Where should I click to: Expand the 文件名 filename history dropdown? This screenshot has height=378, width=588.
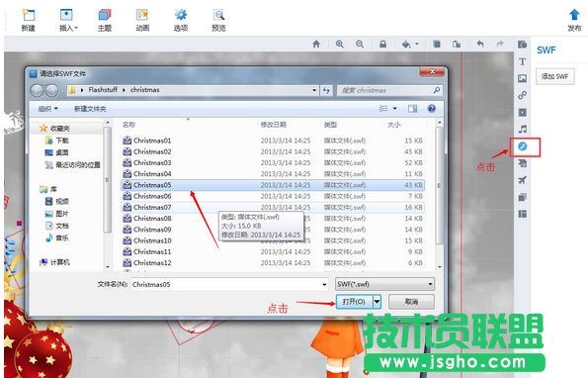coord(324,285)
